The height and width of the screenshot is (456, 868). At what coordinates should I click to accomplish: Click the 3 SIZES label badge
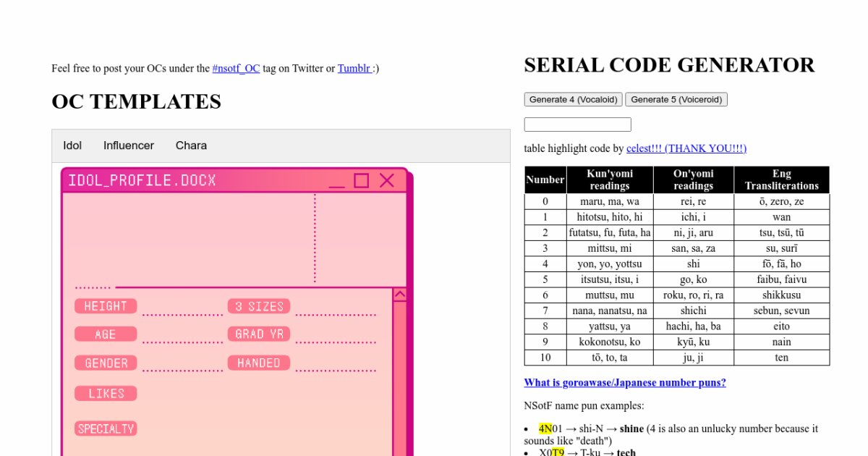[x=259, y=306]
